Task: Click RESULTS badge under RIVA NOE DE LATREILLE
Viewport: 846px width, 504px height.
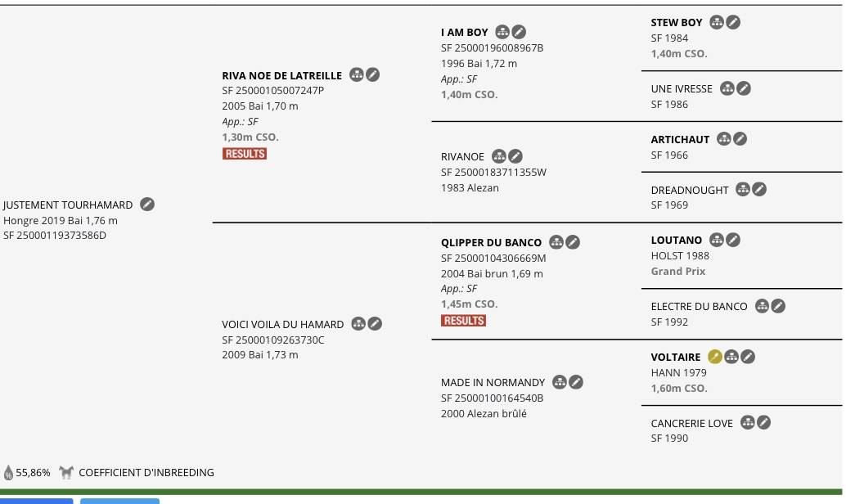Action: [245, 154]
